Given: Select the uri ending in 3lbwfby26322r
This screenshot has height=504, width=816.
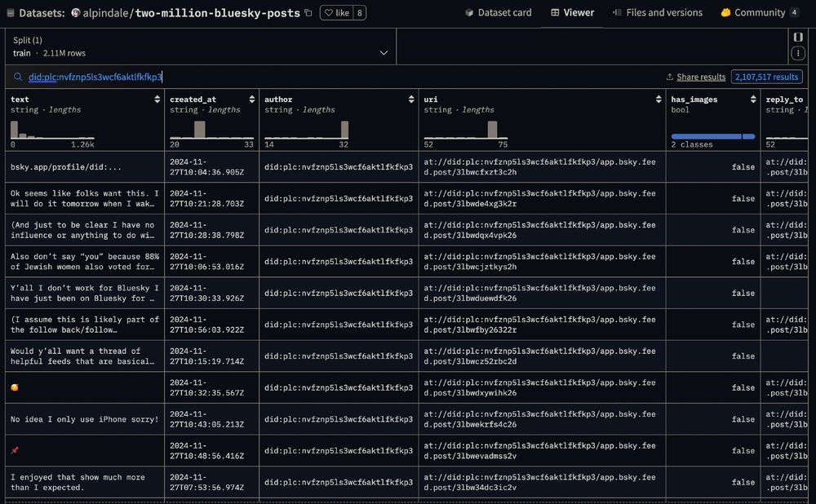Looking at the screenshot, I should [x=542, y=325].
